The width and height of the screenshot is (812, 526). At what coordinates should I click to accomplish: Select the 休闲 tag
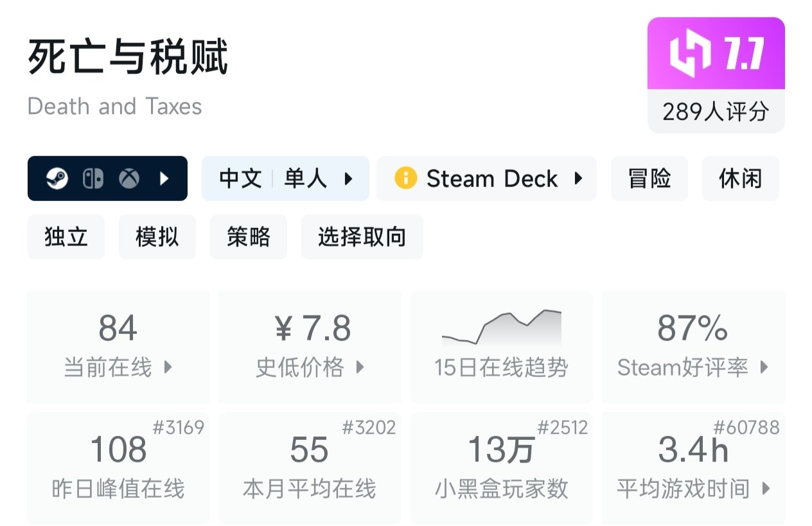click(740, 179)
